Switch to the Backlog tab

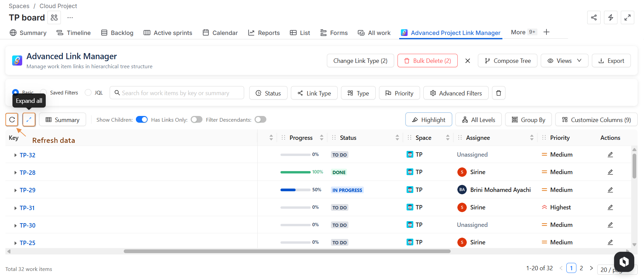point(117,33)
